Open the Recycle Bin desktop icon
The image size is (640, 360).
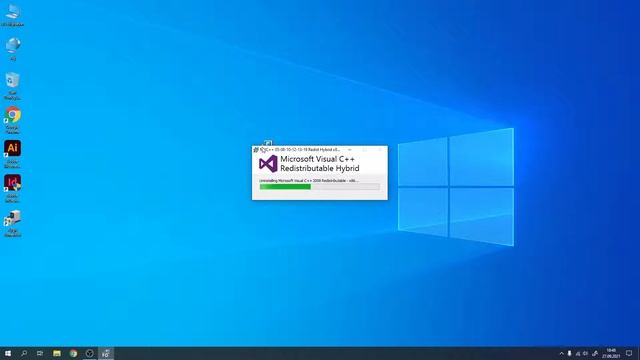click(13, 86)
